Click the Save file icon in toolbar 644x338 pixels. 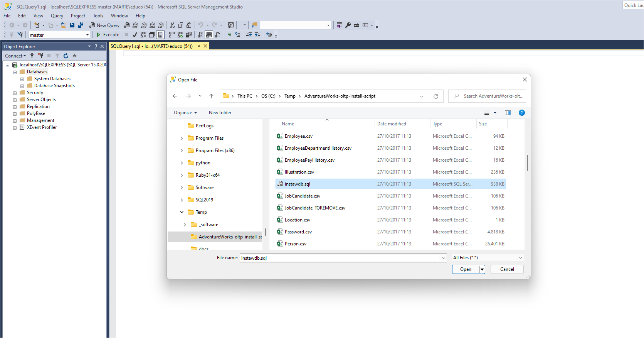pos(72,25)
